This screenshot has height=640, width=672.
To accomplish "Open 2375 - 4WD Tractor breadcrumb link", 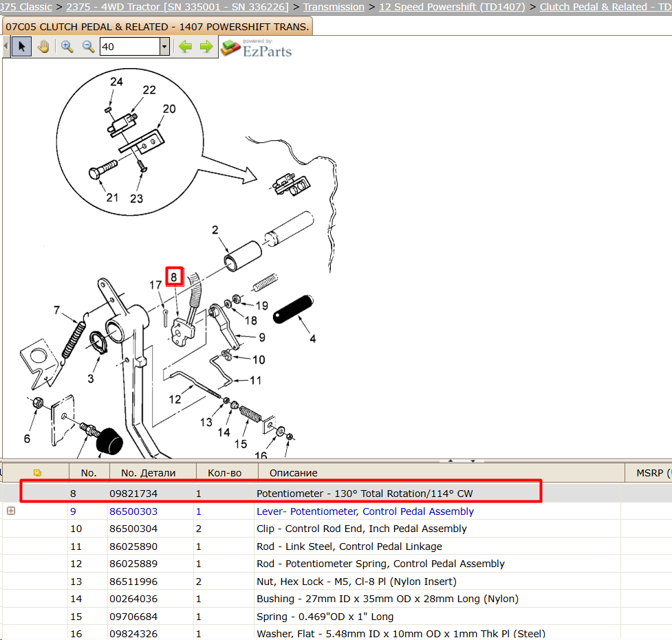I will click(177, 7).
